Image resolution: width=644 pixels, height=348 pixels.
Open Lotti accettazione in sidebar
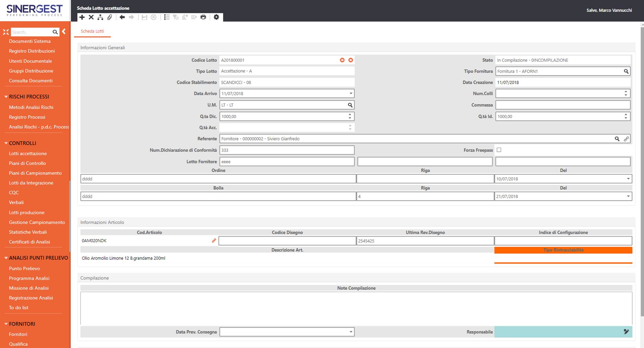28,154
